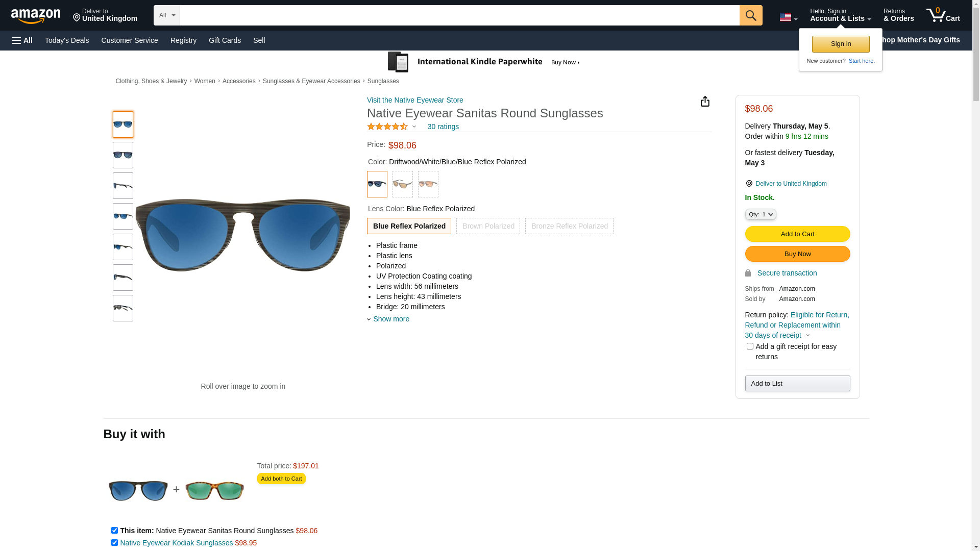This screenshot has width=980, height=551.
Task: Click the Deliver to United Kingdom location icon
Action: tap(749, 184)
